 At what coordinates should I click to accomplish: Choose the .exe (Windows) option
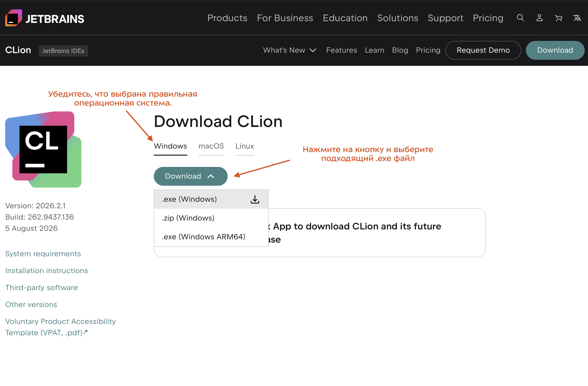tap(211, 199)
